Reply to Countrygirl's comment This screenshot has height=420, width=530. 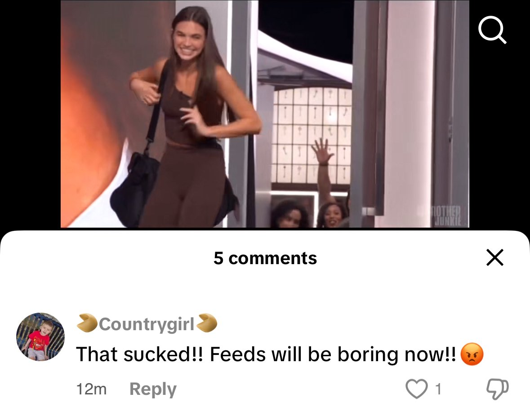coord(153,389)
